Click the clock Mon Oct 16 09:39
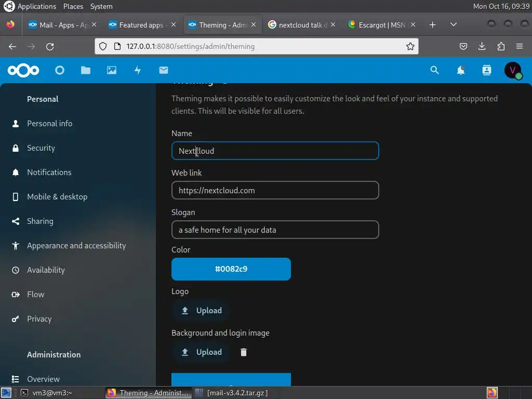The image size is (532, 399). (x=501, y=6)
